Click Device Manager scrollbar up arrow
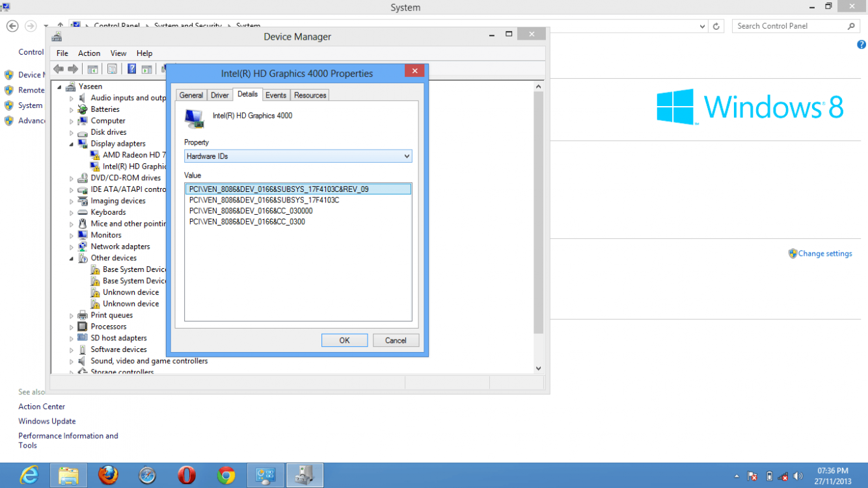This screenshot has height=488, width=868. [538, 87]
